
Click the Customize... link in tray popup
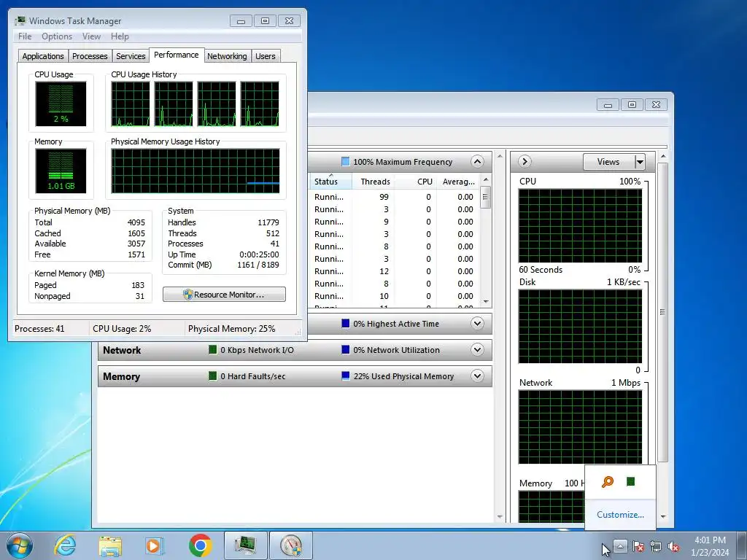[x=620, y=515]
